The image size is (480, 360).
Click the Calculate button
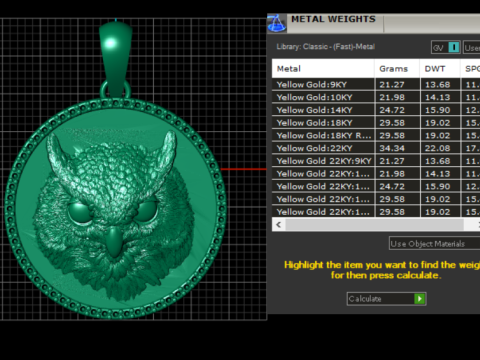pos(386,299)
